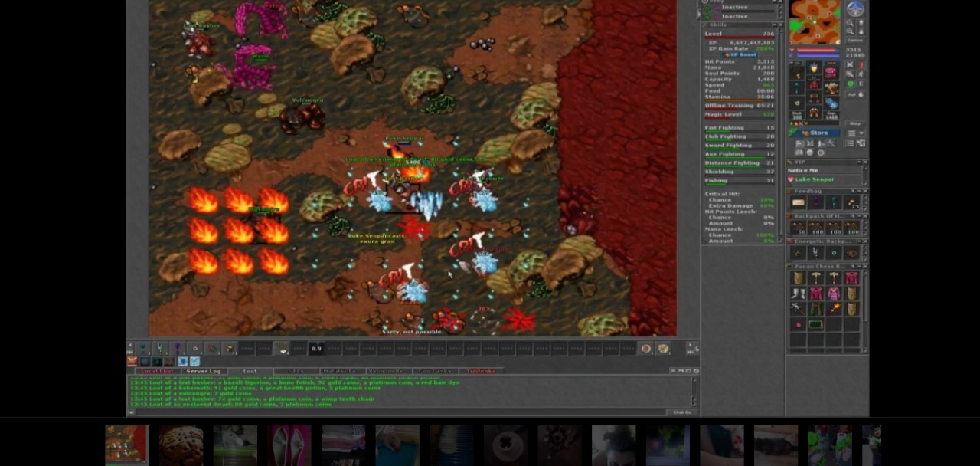
Task: Collapse the Zaoan Chess Box container panel
Action: coord(858,266)
